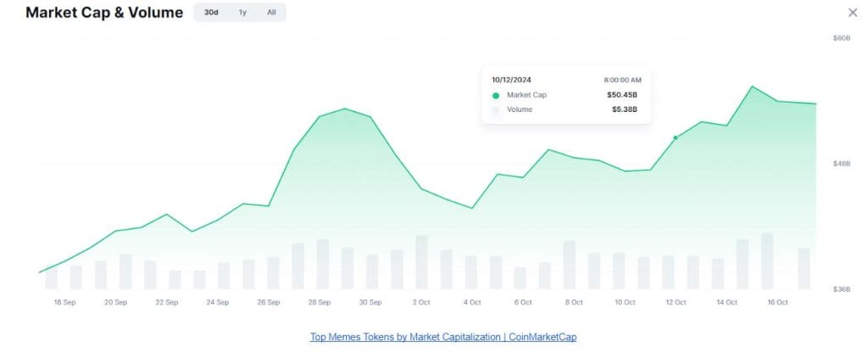The height and width of the screenshot is (353, 868).
Task: Click the tall volume bar above 2 Oct
Action: [421, 262]
